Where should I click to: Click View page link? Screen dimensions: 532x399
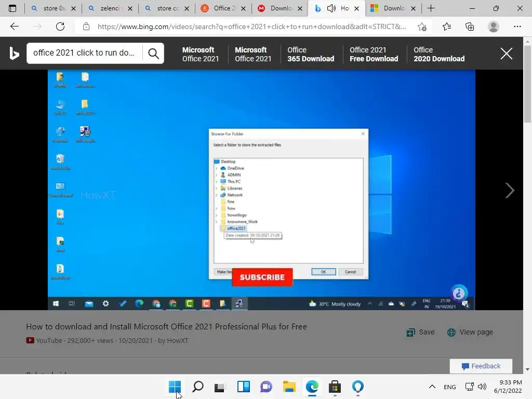coord(470,332)
